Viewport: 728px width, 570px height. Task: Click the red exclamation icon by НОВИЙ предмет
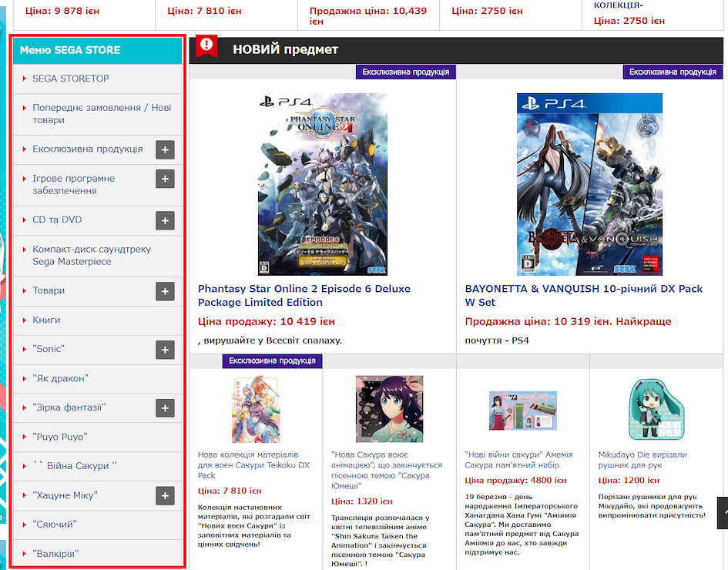[x=206, y=46]
